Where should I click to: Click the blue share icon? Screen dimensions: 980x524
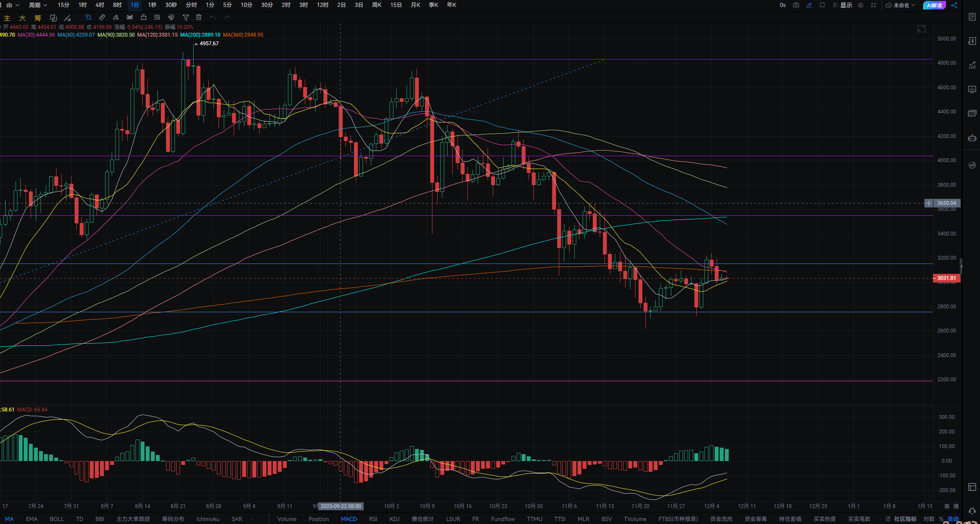[x=954, y=5]
